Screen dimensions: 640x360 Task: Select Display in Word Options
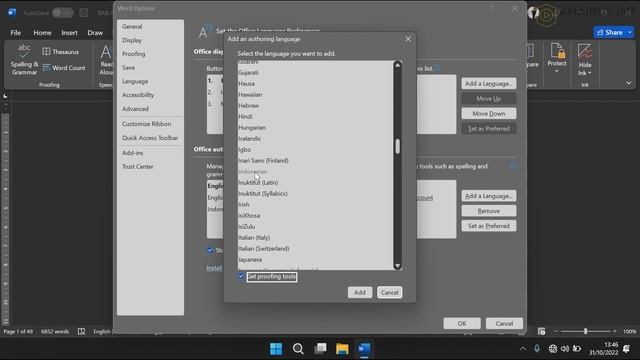150,40
